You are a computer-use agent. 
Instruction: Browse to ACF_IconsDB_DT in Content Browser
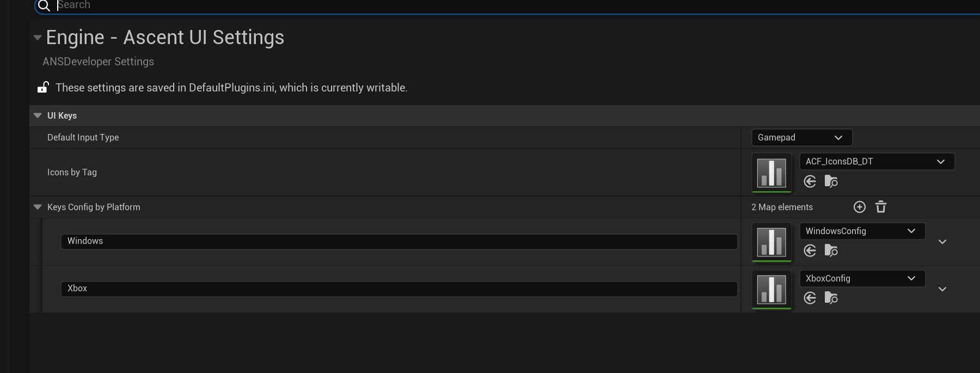(x=831, y=182)
